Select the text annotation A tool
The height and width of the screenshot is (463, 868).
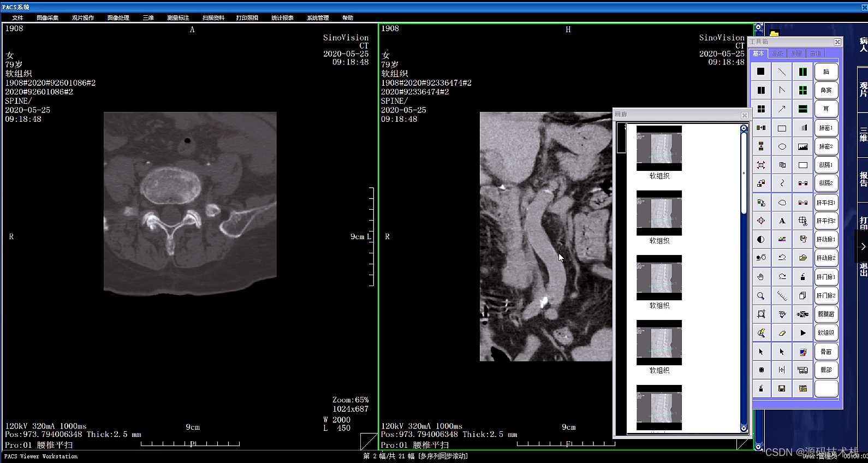point(782,221)
